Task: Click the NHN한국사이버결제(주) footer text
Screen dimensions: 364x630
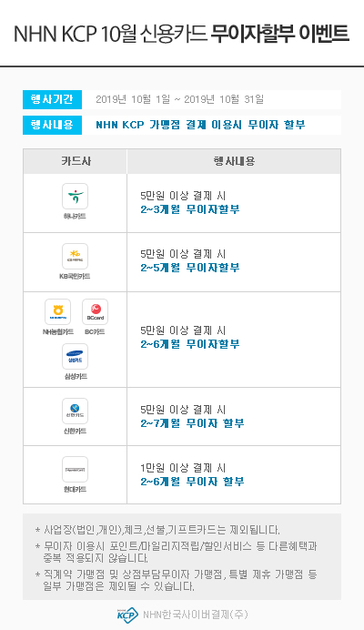Action: coord(196,615)
